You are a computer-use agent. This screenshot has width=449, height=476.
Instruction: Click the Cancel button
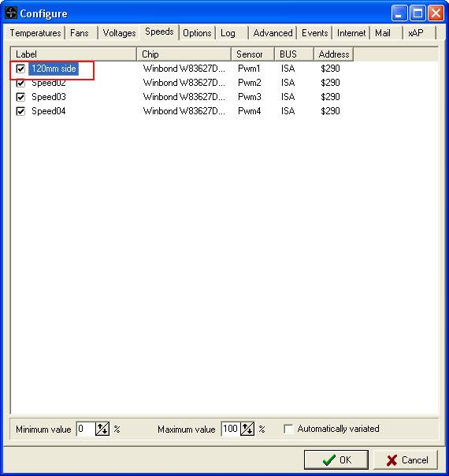click(406, 460)
